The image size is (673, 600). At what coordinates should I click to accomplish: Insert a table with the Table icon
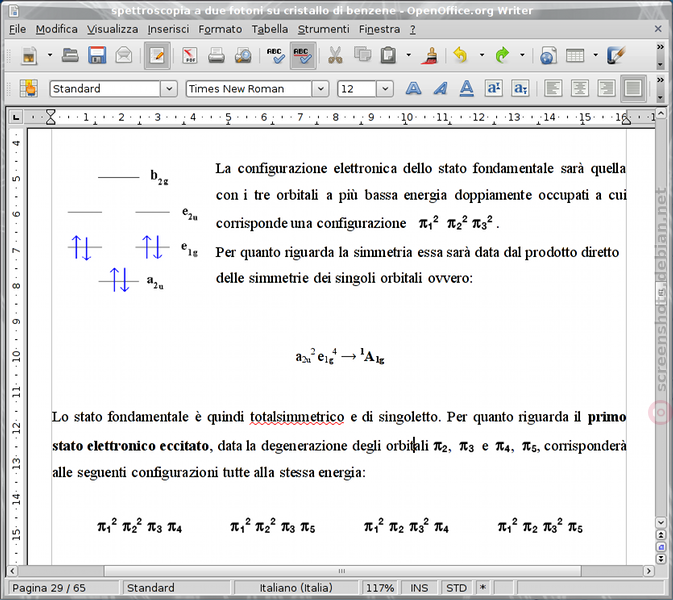click(575, 55)
